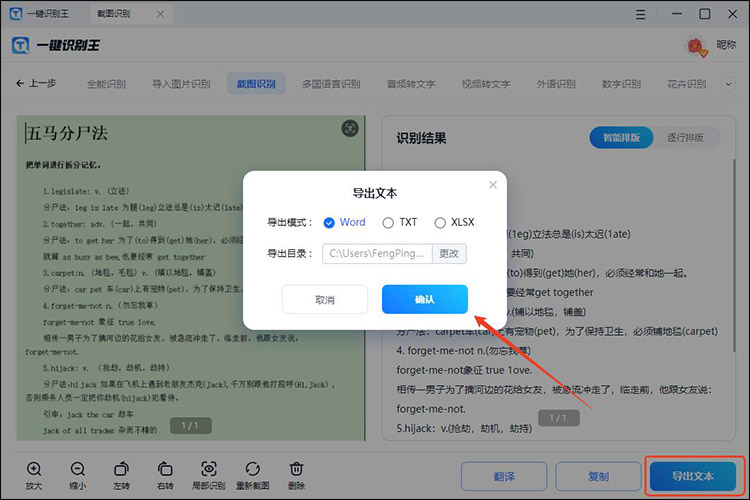This screenshot has width=750, height=500.
Task: Select the TXT export mode
Action: 388,223
